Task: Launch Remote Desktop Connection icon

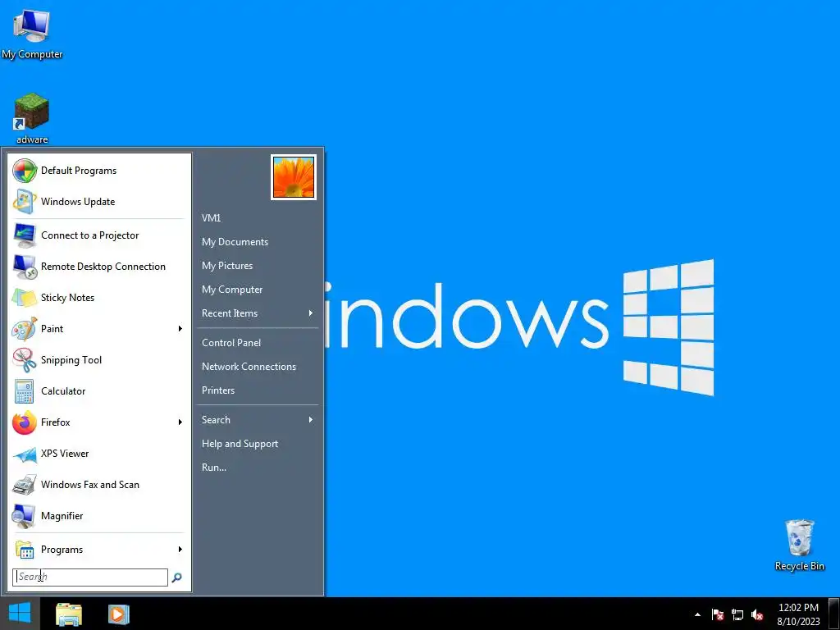Action: click(25, 267)
